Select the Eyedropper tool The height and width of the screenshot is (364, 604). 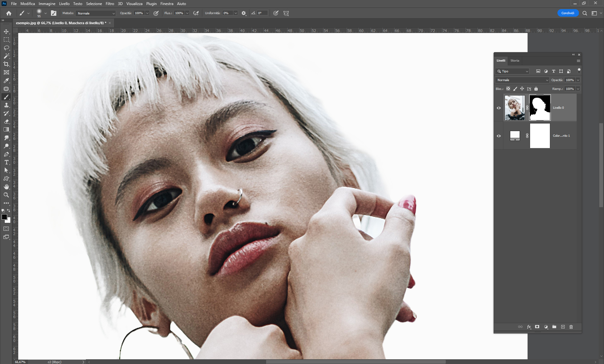tap(6, 80)
